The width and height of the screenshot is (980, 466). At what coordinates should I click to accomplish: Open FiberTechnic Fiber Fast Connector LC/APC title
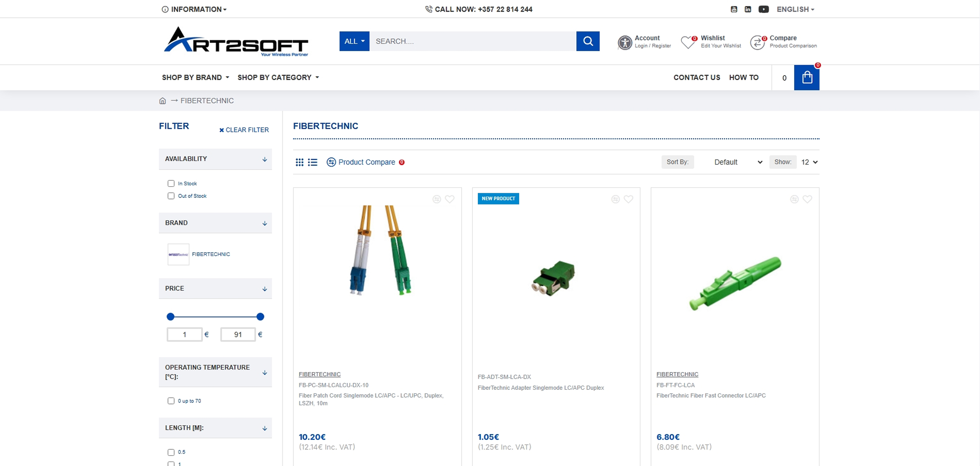tap(711, 395)
